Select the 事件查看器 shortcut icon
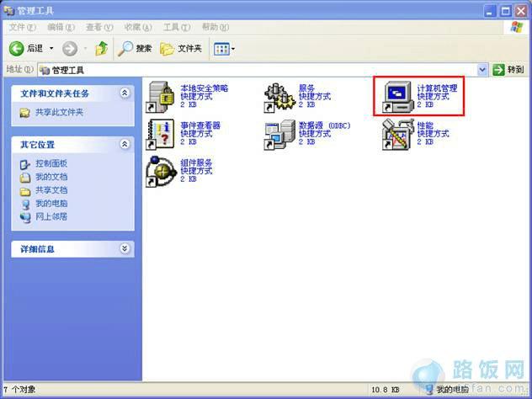 160,134
